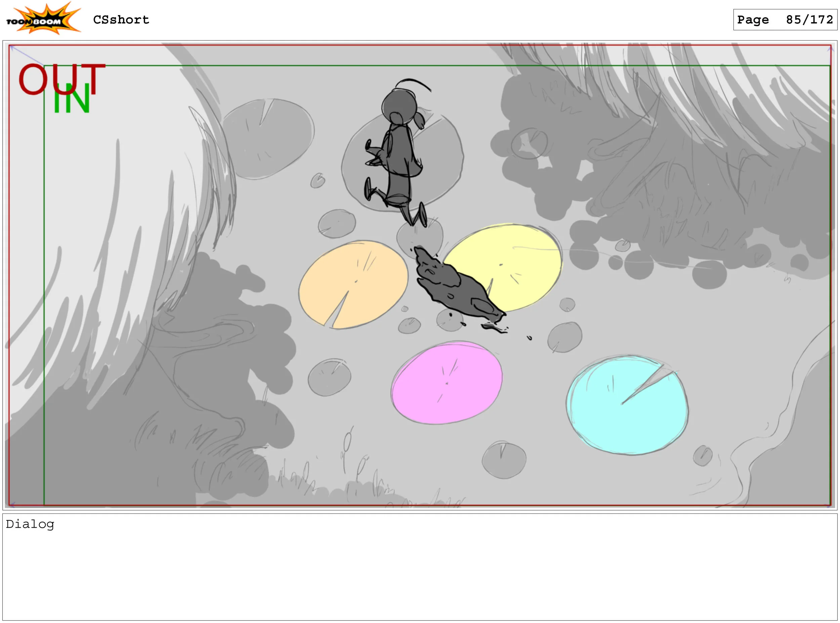Viewport: 840px width, 623px height.
Task: Click the bottom-left camera frame corner arrow
Action: [12, 504]
